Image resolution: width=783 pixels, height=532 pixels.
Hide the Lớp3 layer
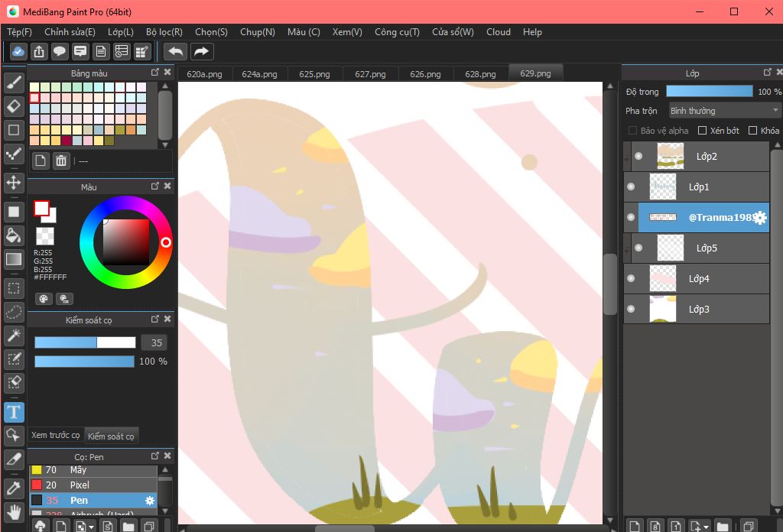coord(631,309)
